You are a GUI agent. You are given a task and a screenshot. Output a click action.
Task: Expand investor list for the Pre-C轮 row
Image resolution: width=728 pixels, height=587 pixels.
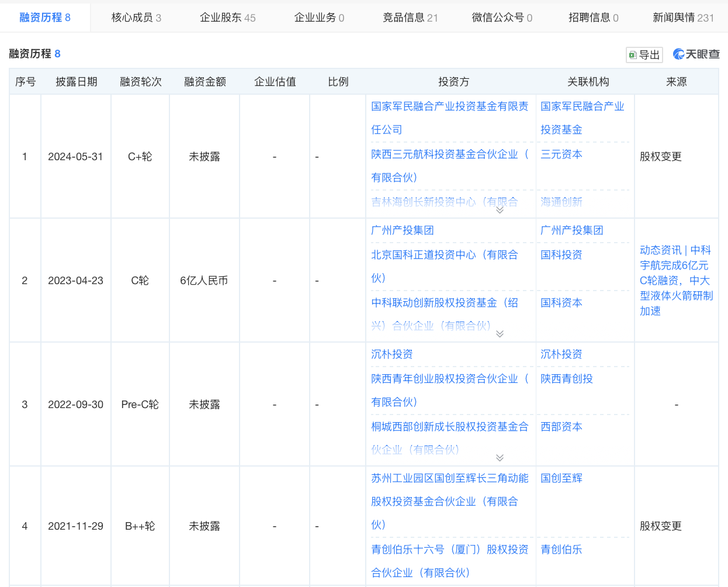(x=500, y=458)
